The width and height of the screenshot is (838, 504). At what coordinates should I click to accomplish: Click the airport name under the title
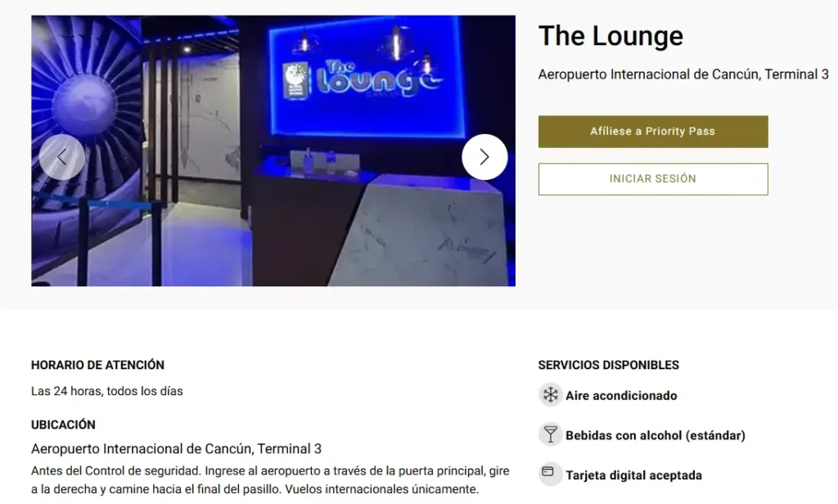coord(683,74)
